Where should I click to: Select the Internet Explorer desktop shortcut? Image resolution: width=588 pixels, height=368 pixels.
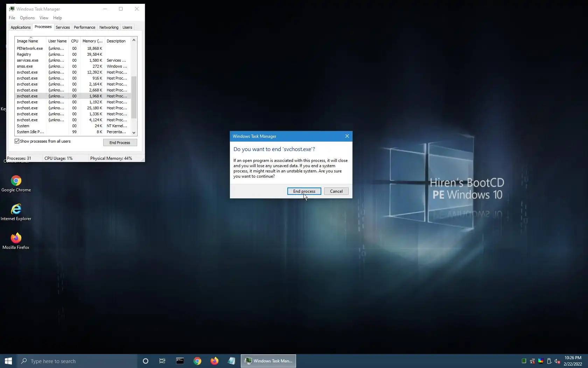[16, 212]
